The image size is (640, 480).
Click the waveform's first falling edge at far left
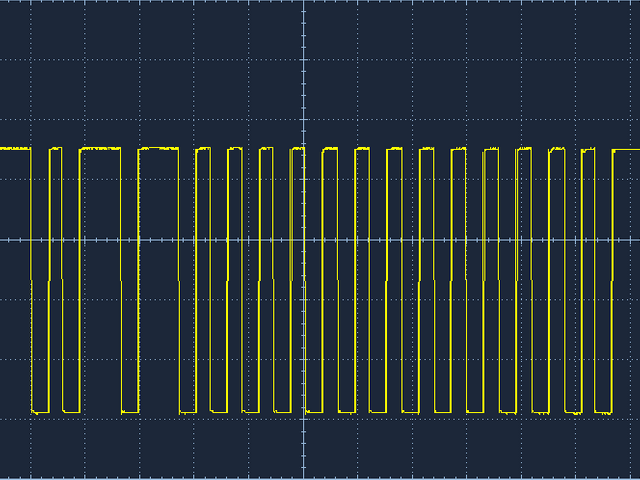[32, 280]
